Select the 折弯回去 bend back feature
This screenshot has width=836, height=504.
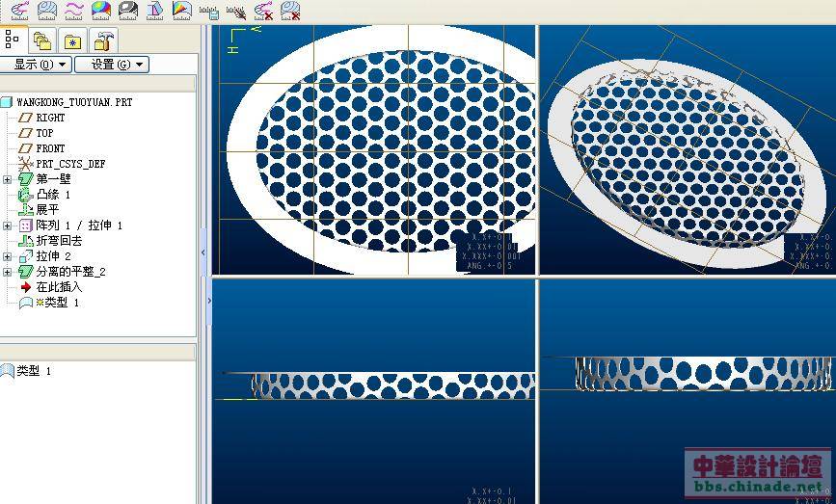click(59, 241)
